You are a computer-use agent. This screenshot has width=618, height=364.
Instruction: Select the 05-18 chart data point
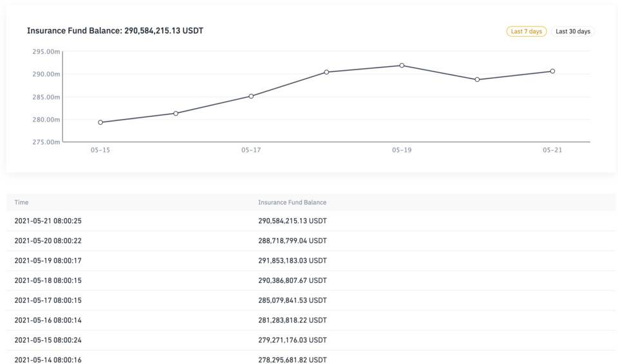pos(326,72)
